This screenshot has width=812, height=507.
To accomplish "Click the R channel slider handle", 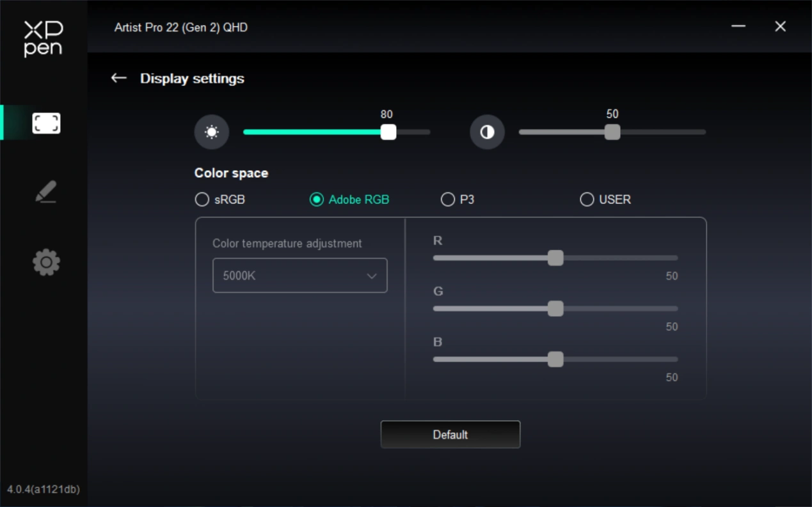I will tap(555, 258).
